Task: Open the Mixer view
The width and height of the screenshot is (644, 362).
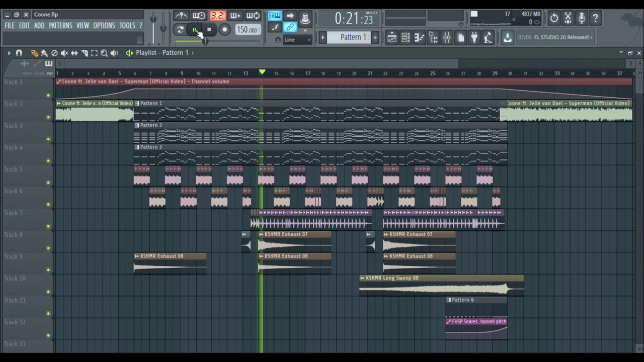Action: pos(447,38)
